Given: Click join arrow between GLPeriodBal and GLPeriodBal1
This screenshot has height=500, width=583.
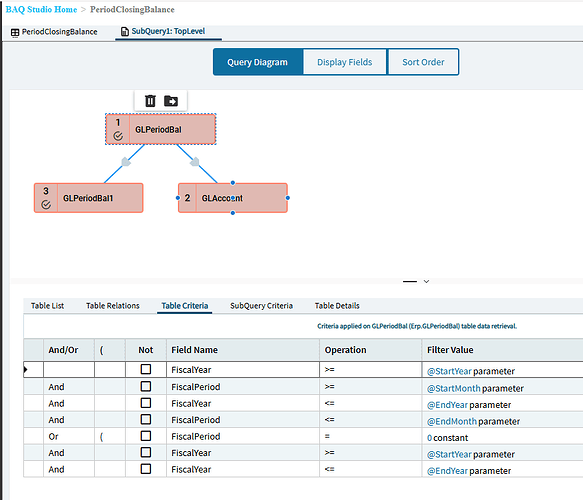Looking at the screenshot, I should click(126, 162).
